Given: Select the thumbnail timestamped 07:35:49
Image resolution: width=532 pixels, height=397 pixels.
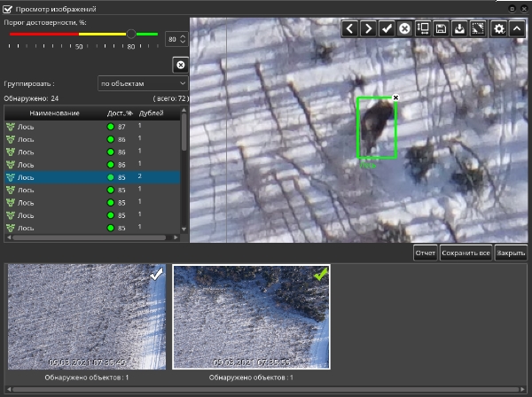Looking at the screenshot, I should (x=87, y=316).
